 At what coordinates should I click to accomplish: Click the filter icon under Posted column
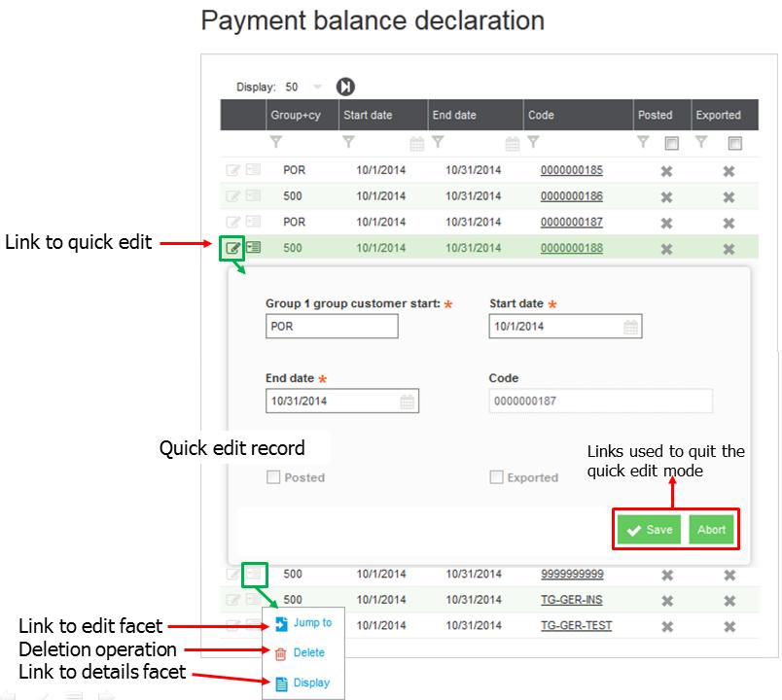coord(643,143)
